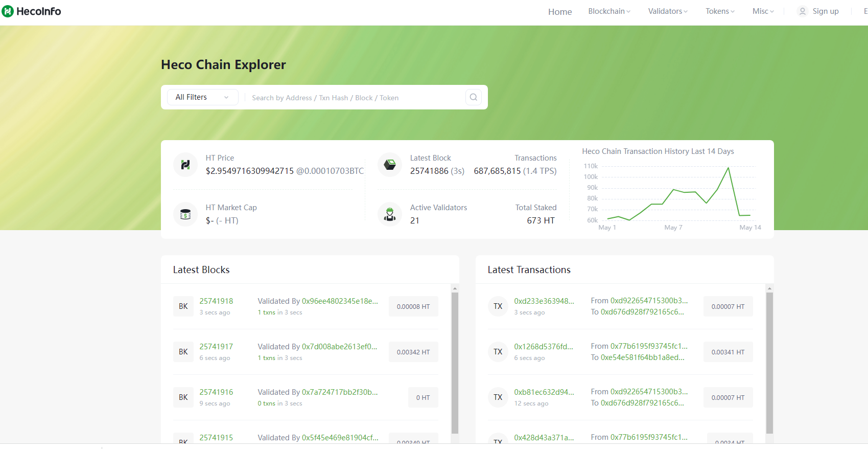Go to the Home menu item
Image resolution: width=868 pixels, height=449 pixels.
560,12
